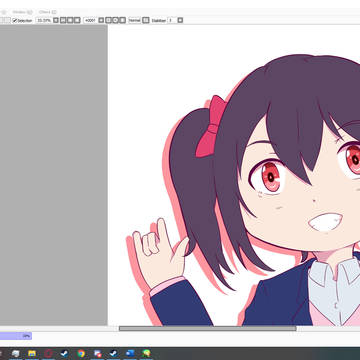Rotate the canvas view counterclockwise
360x360 pixels.
[x=108, y=20]
